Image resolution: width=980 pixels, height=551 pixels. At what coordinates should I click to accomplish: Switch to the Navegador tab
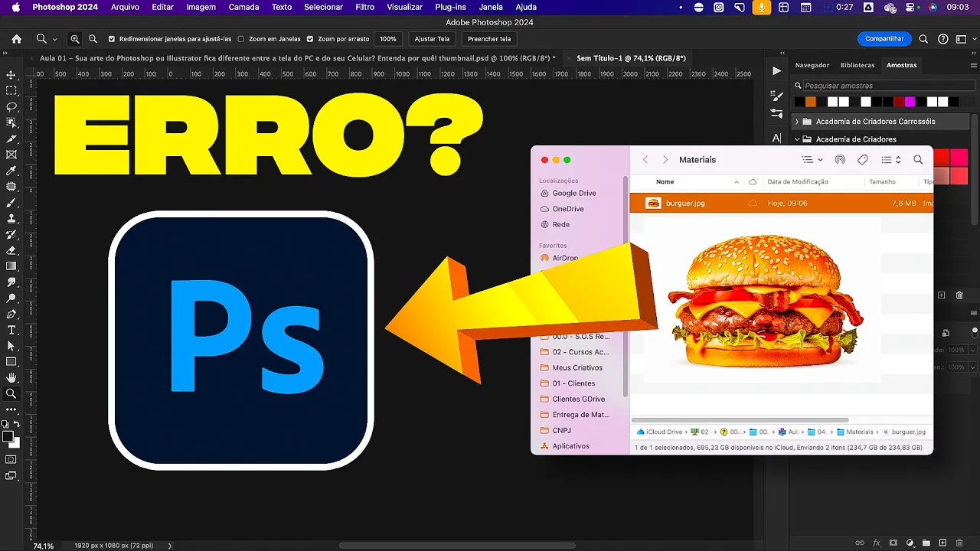[x=812, y=65]
